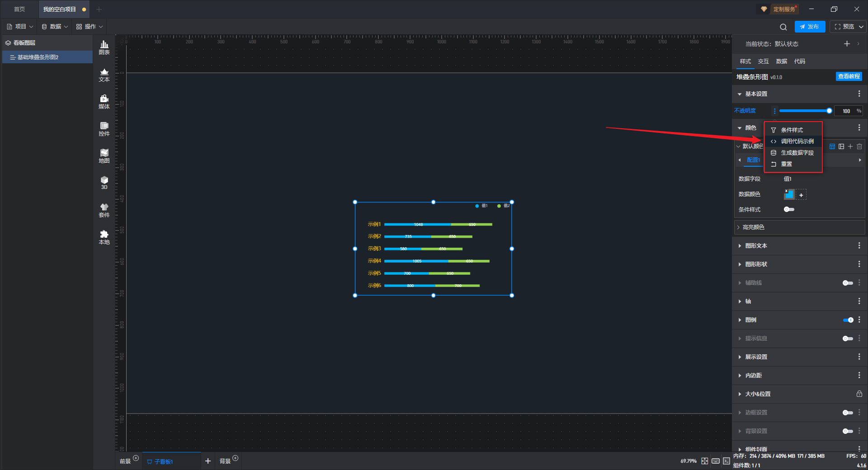Go to the 首页 home tab

(x=19, y=9)
